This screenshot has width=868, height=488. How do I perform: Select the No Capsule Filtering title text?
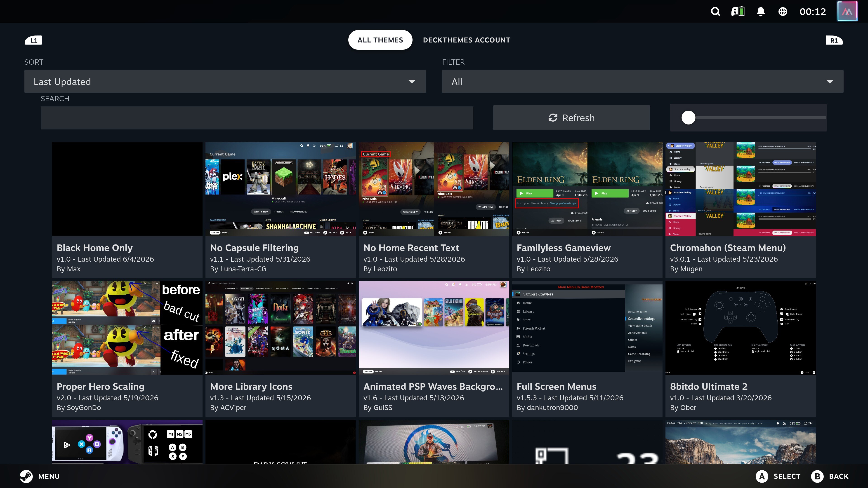click(254, 248)
